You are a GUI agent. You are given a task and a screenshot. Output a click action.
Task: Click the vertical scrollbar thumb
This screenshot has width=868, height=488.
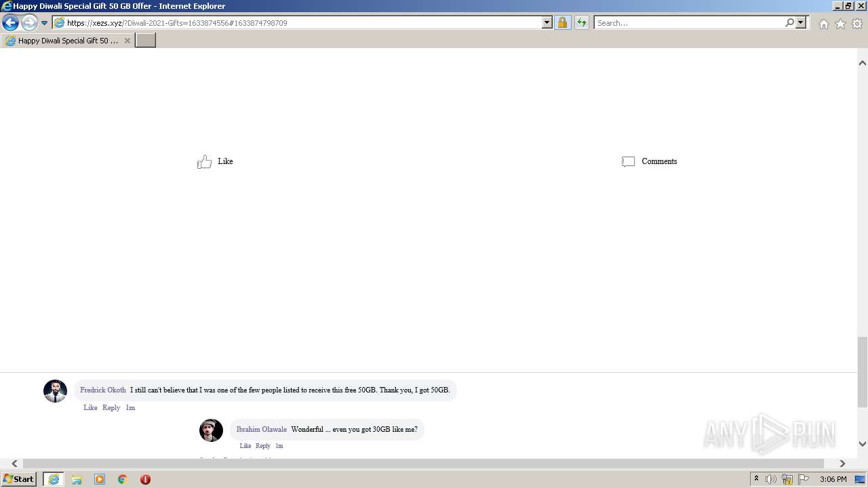[x=863, y=371]
